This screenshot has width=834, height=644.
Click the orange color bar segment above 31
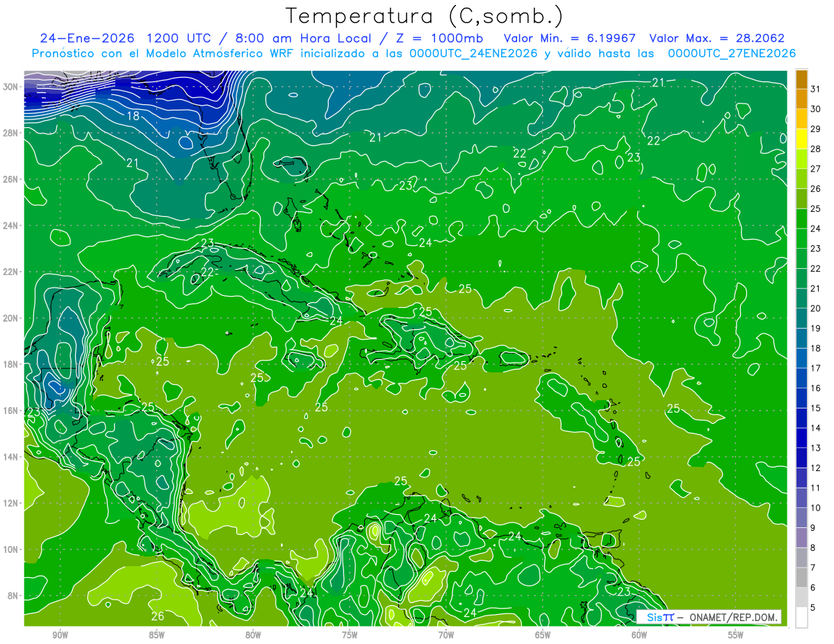coord(801,79)
